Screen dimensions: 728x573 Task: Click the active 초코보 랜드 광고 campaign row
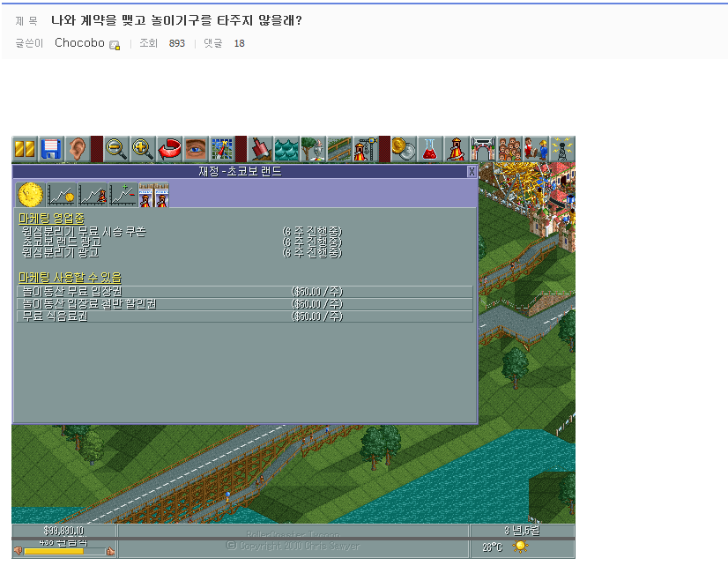click(181, 242)
